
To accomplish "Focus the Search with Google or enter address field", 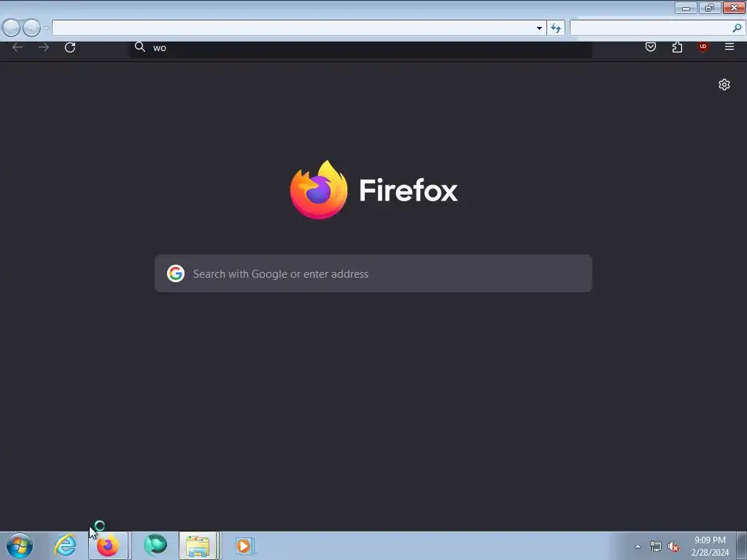I will click(373, 273).
